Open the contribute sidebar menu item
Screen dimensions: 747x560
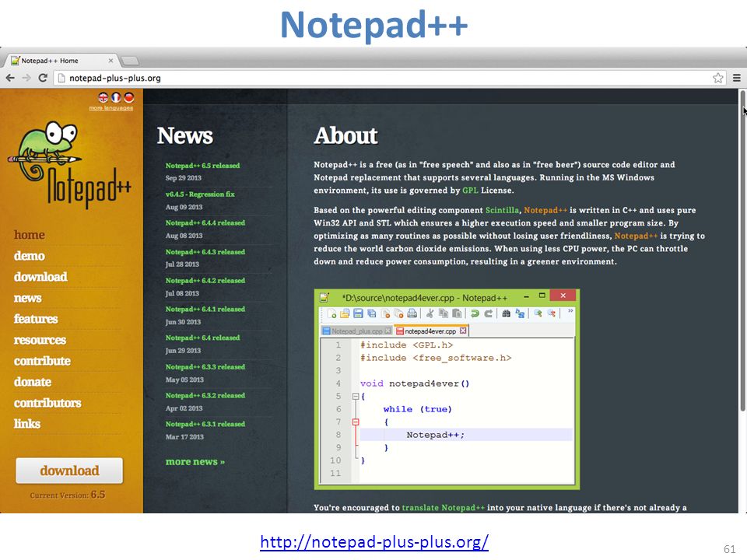(42, 361)
